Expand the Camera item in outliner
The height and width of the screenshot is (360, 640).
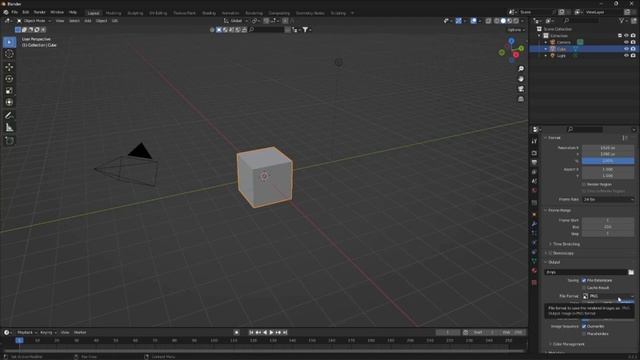pyautogui.click(x=546, y=42)
